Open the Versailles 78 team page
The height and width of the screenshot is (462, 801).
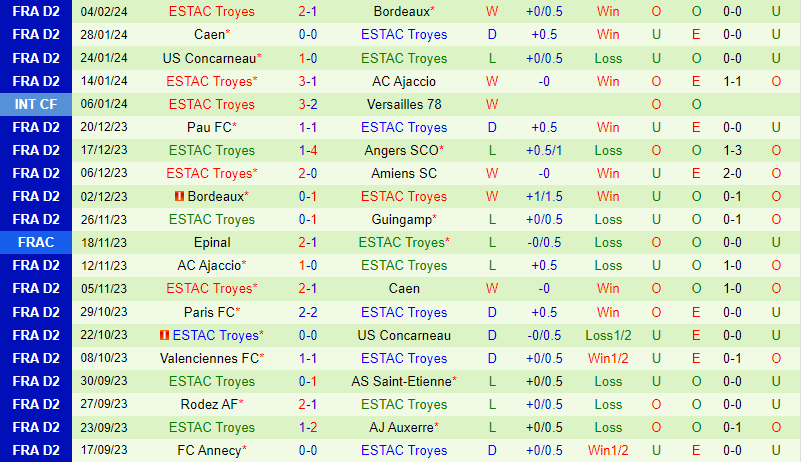404,104
